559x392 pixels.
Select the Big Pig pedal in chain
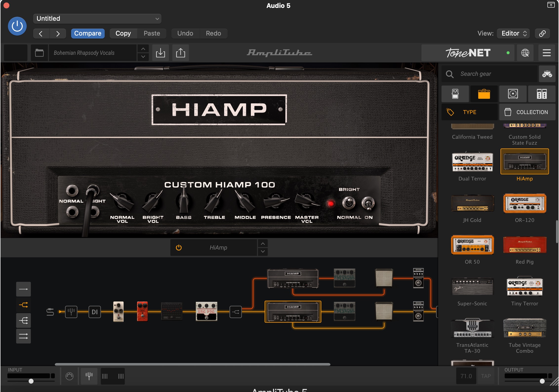point(206,312)
